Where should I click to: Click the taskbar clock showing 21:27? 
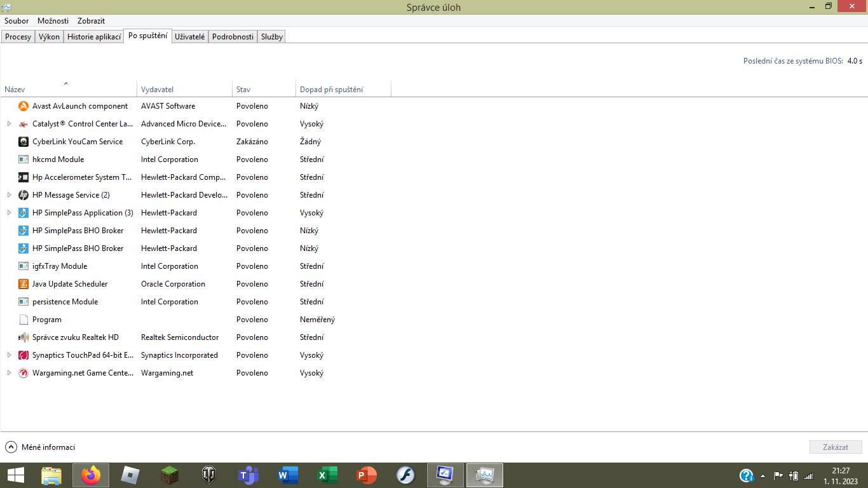click(840, 476)
